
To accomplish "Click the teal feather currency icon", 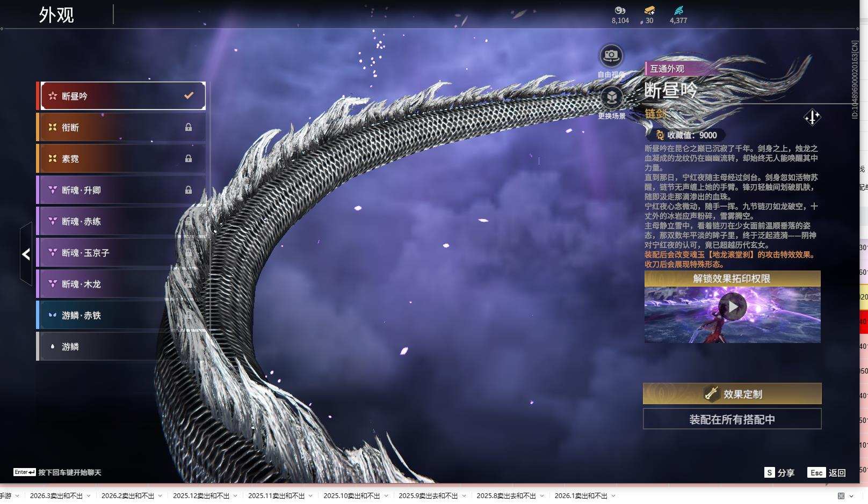I will click(x=678, y=10).
